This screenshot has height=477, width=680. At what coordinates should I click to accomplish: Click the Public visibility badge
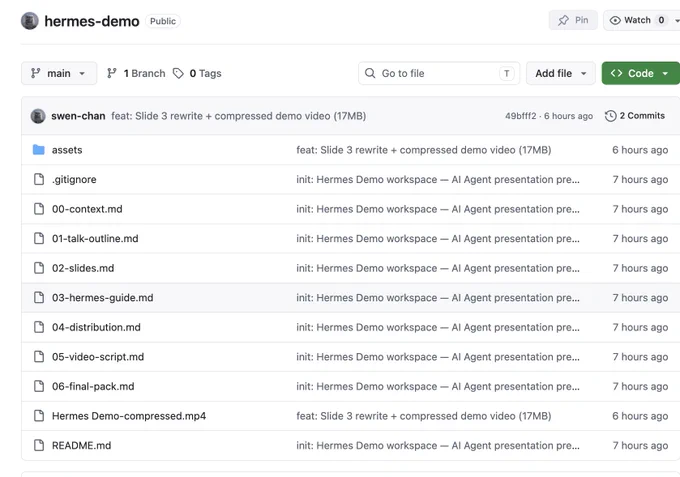[163, 21]
